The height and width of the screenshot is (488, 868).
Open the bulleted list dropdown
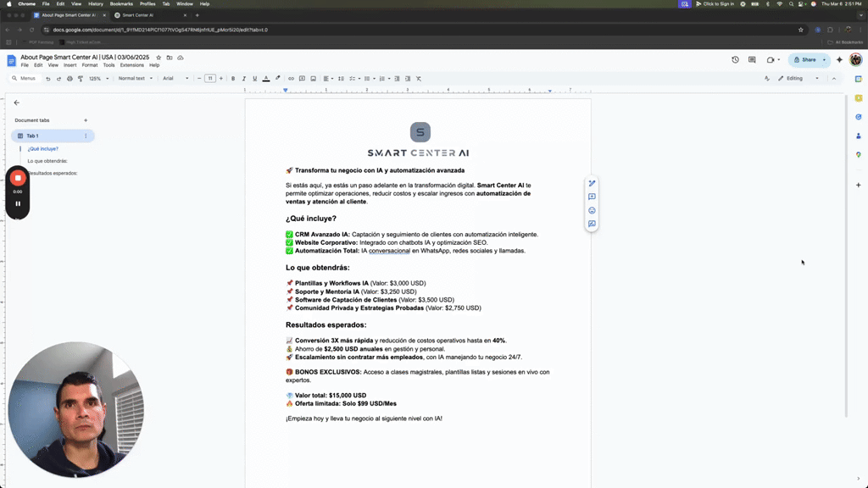point(370,79)
